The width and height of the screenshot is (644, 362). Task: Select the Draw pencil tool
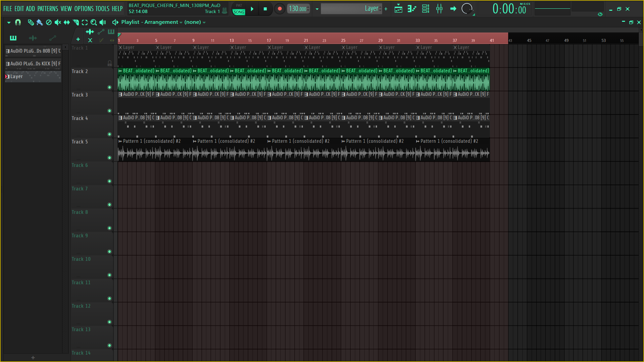31,22
